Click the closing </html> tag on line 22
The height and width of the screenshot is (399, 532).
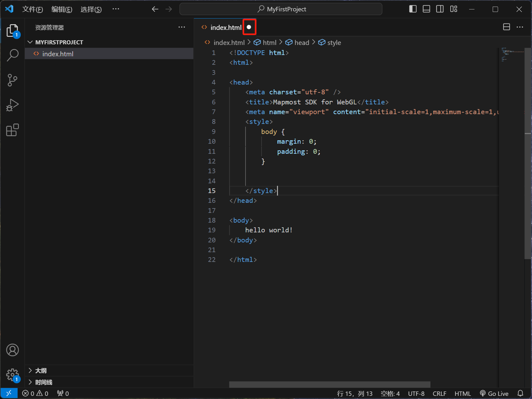(x=243, y=260)
